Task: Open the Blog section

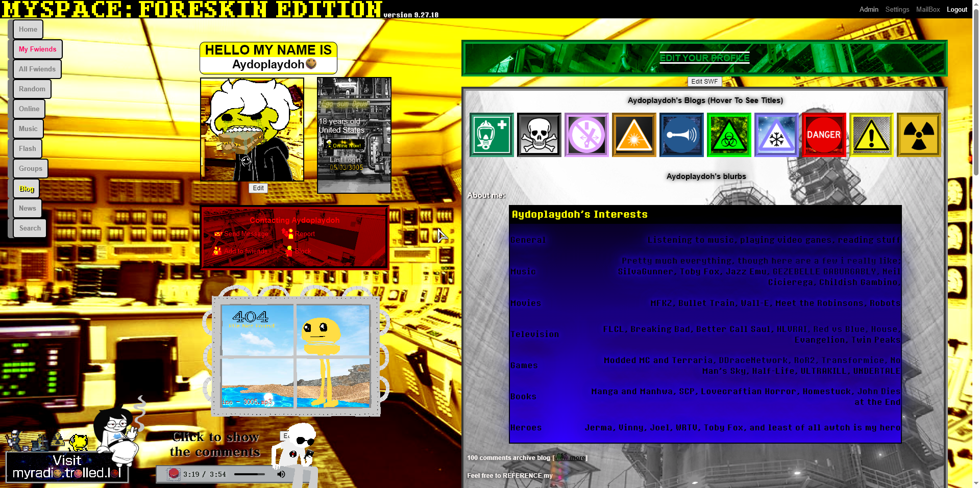Action: click(27, 189)
